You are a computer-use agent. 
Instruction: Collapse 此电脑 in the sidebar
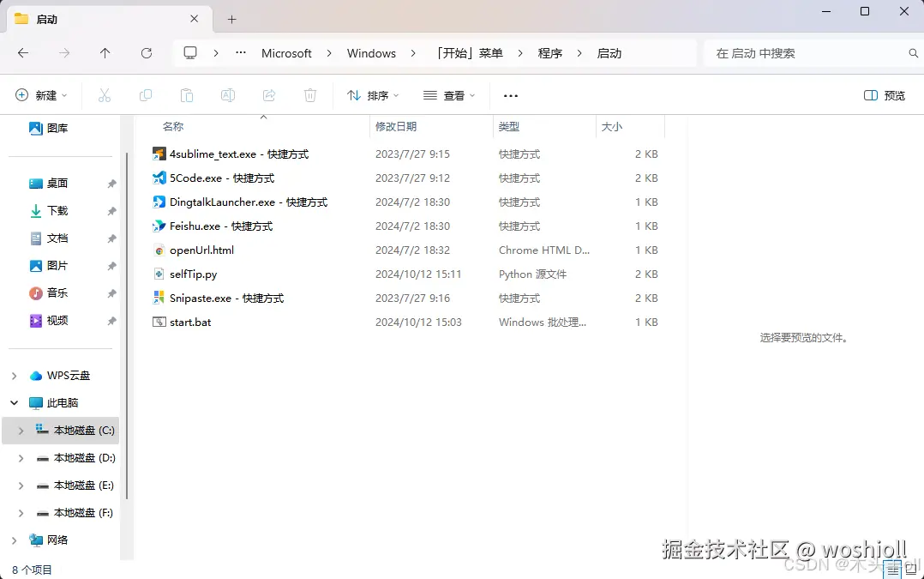[x=12, y=402]
